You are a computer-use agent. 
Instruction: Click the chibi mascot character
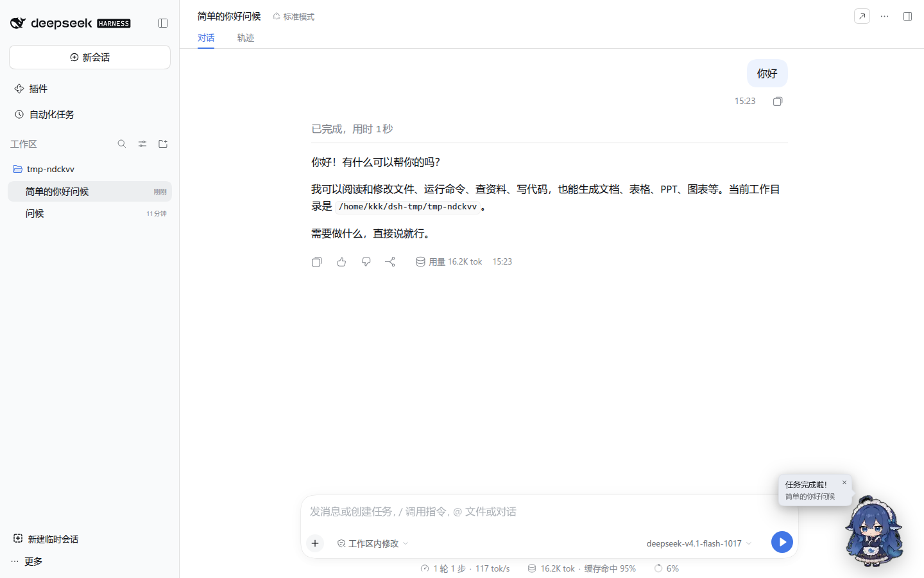point(873,530)
